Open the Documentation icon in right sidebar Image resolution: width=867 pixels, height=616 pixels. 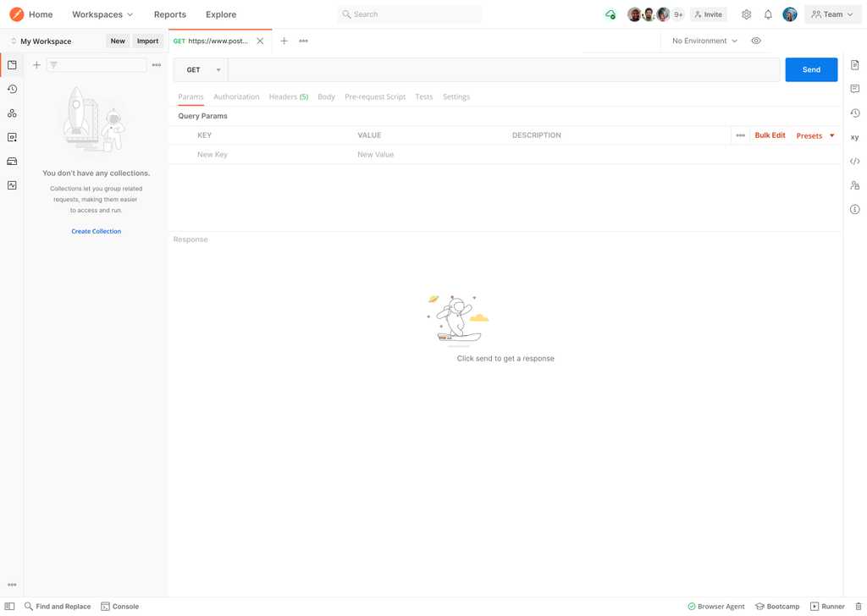point(855,65)
